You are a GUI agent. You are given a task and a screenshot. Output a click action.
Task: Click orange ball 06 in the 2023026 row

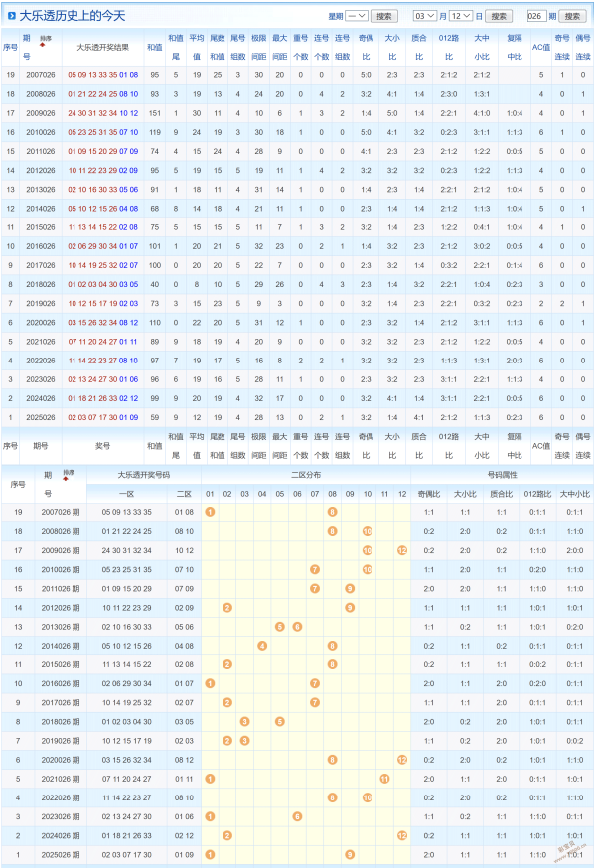tap(297, 815)
